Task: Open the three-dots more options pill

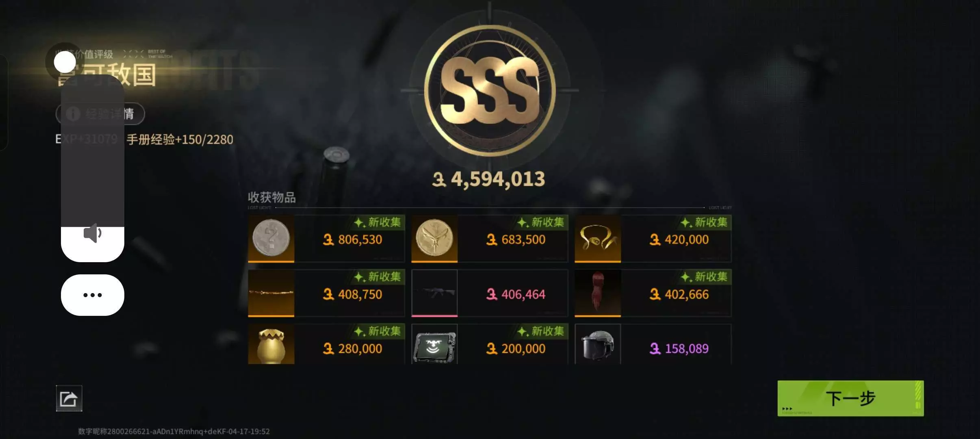Action: (93, 295)
